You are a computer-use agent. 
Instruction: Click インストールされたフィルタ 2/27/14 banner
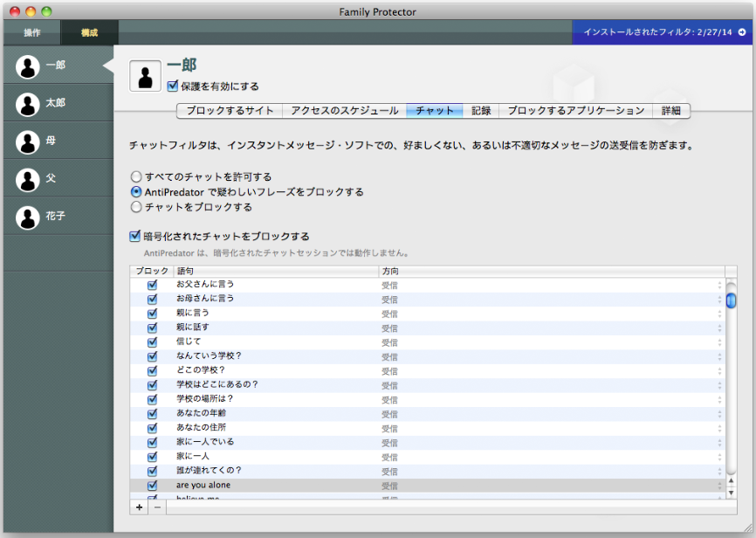tap(662, 32)
